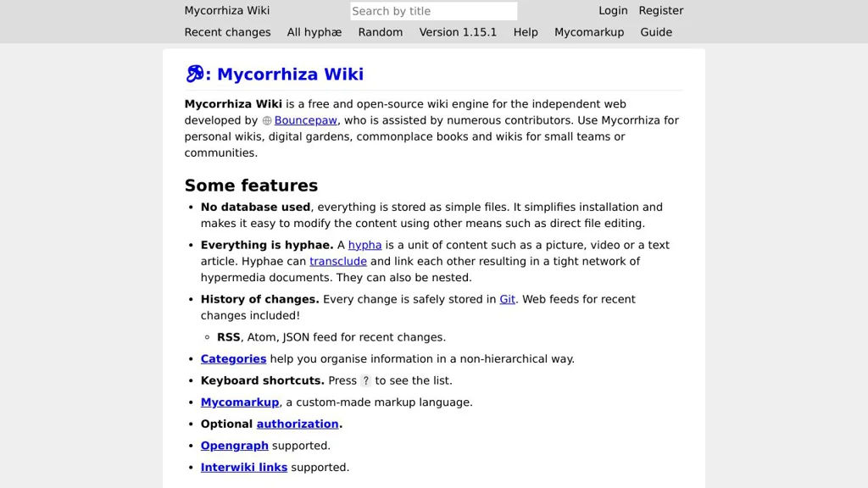Open the Guide navigation item

[656, 32]
